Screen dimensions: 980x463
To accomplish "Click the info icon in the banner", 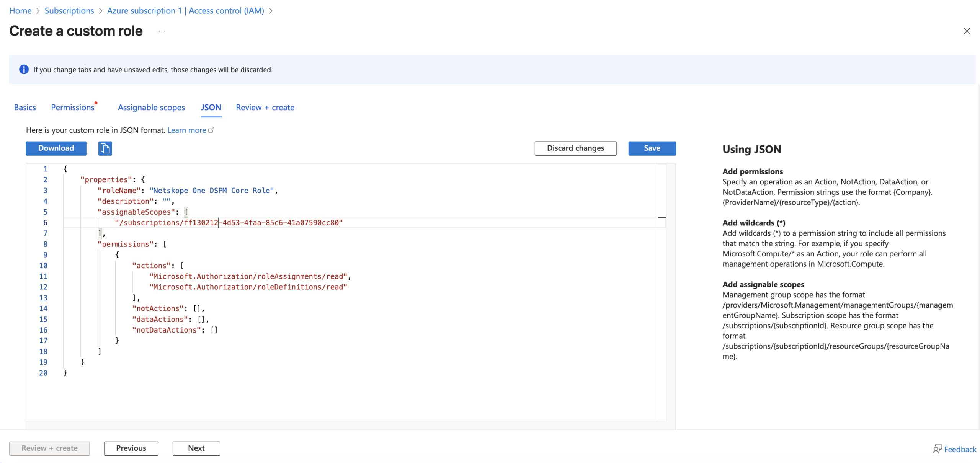I will tap(24, 69).
